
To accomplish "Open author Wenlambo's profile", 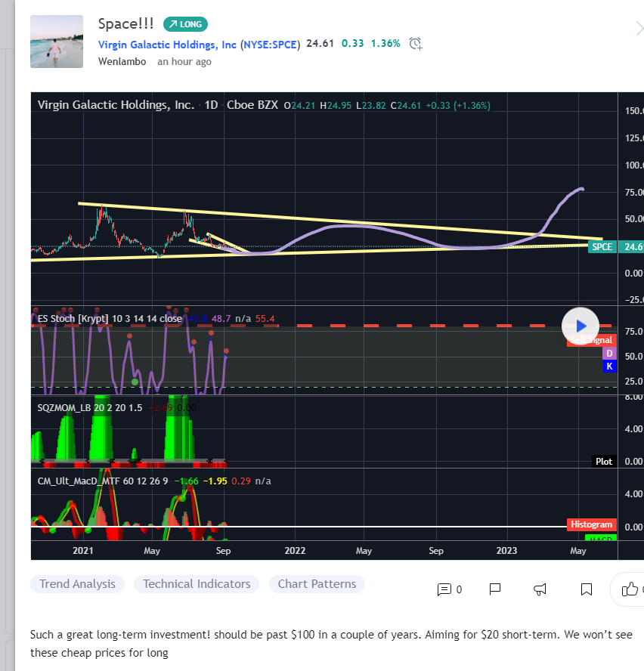I will pos(122,62).
